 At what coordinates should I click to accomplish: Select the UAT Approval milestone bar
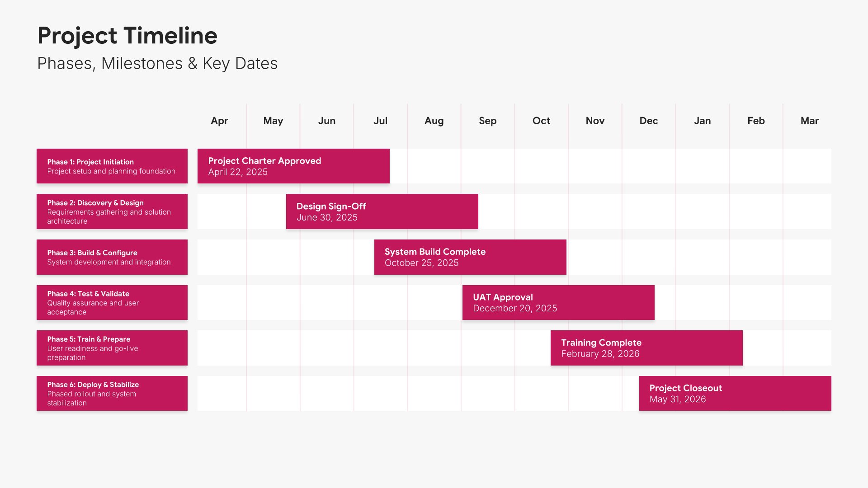tap(558, 302)
